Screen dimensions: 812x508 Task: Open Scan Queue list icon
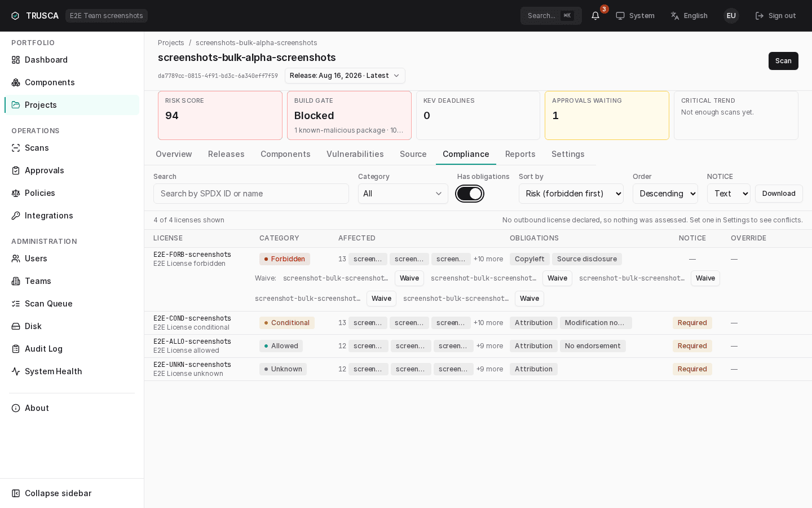pyautogui.click(x=16, y=304)
